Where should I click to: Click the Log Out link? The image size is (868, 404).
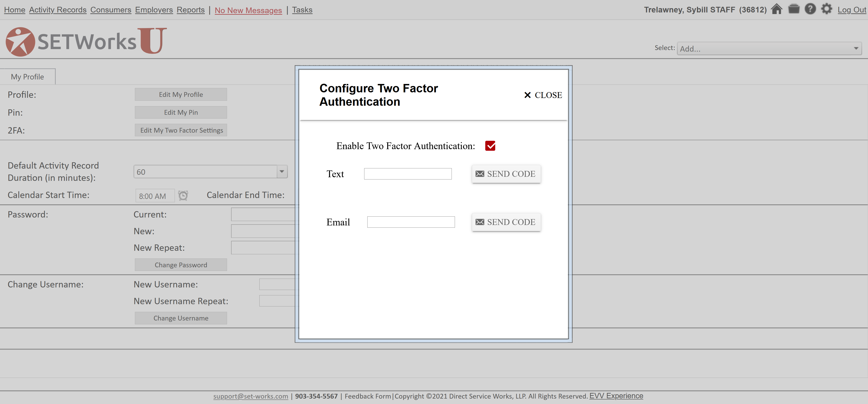851,10
